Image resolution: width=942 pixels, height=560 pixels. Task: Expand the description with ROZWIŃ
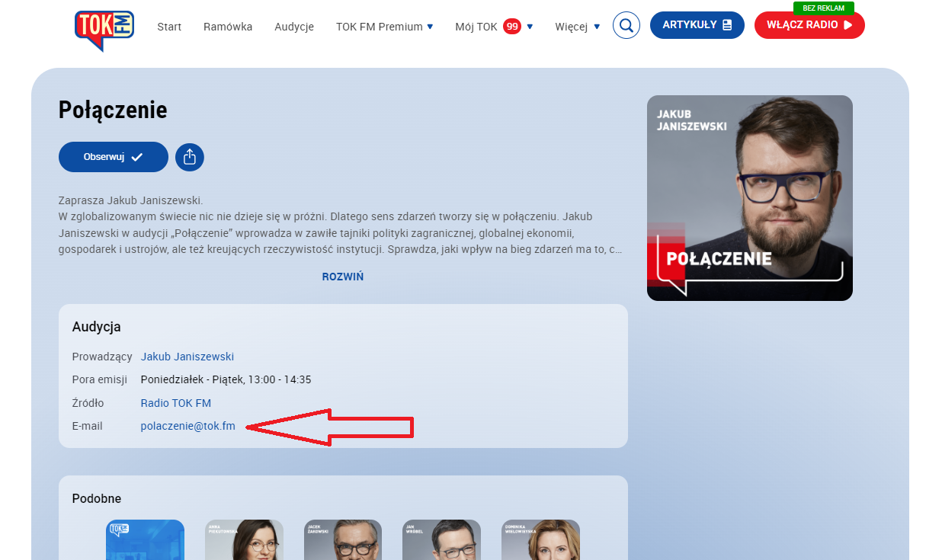click(x=343, y=277)
